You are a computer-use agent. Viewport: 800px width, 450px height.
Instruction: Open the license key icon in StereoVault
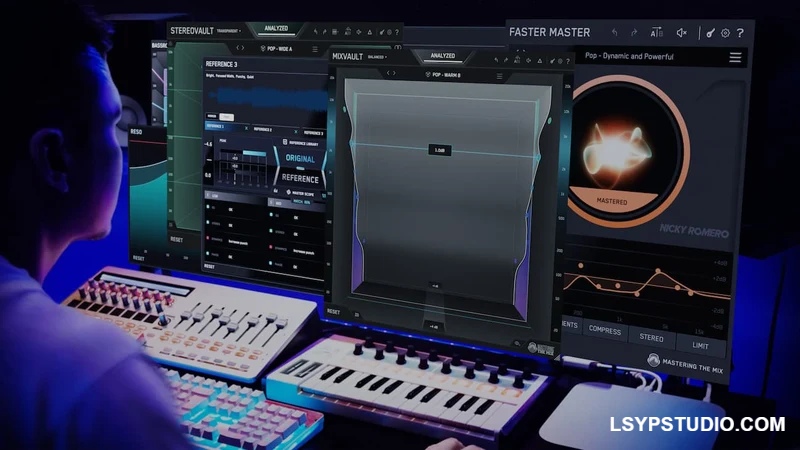coord(382,32)
